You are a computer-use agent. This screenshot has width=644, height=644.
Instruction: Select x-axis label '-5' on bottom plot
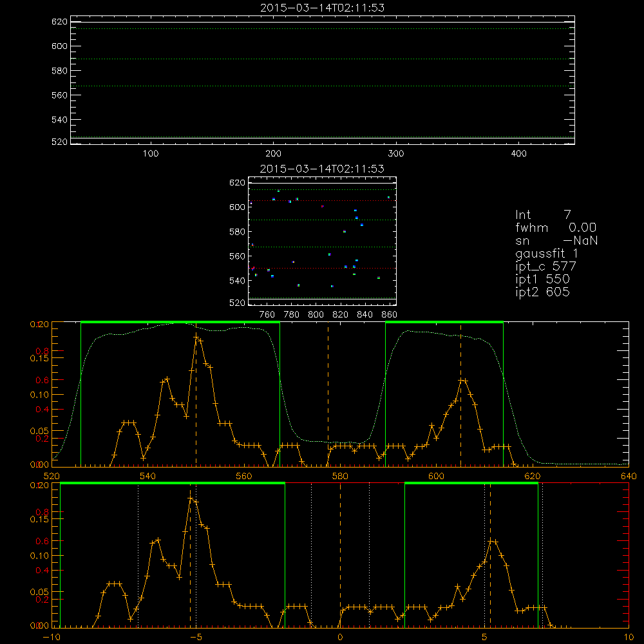[196, 637]
